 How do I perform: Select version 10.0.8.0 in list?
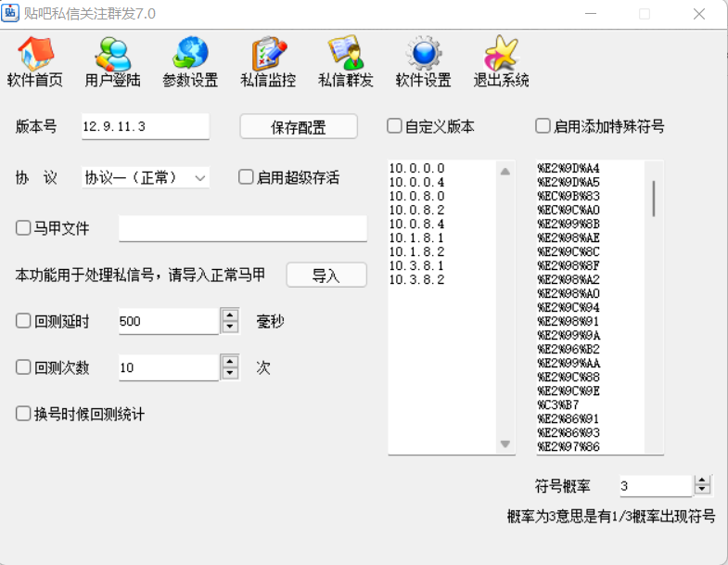[x=416, y=196]
